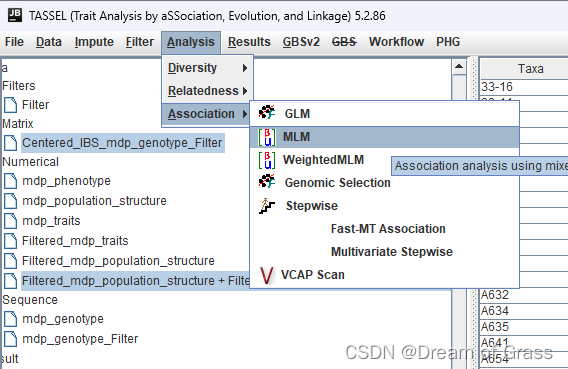The image size is (568, 369).
Task: Click file icon beside Centered_IBS_mdp_genotype_Filter
Action: (x=11, y=143)
